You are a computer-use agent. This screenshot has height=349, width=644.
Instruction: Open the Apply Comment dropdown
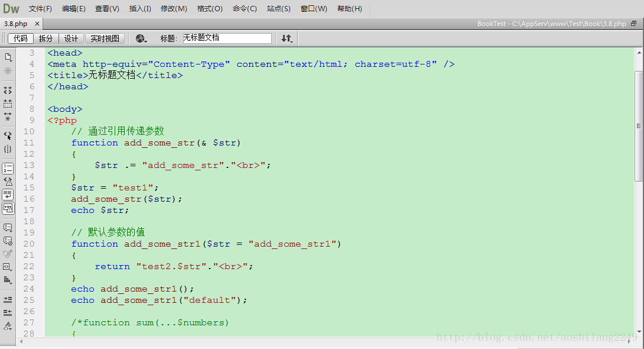click(8, 228)
